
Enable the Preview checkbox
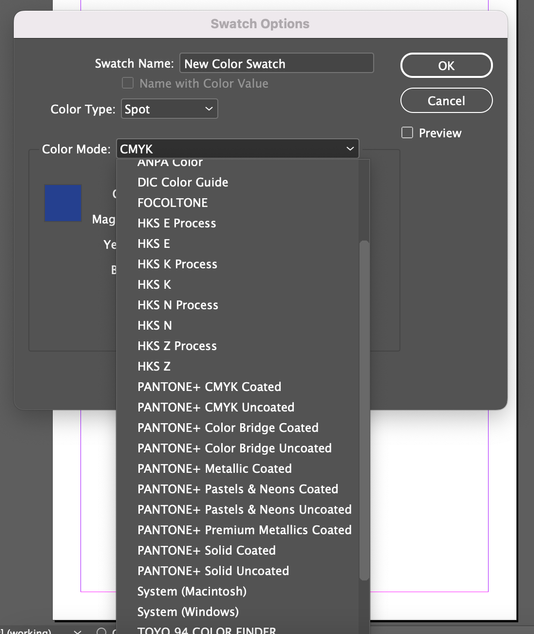407,133
